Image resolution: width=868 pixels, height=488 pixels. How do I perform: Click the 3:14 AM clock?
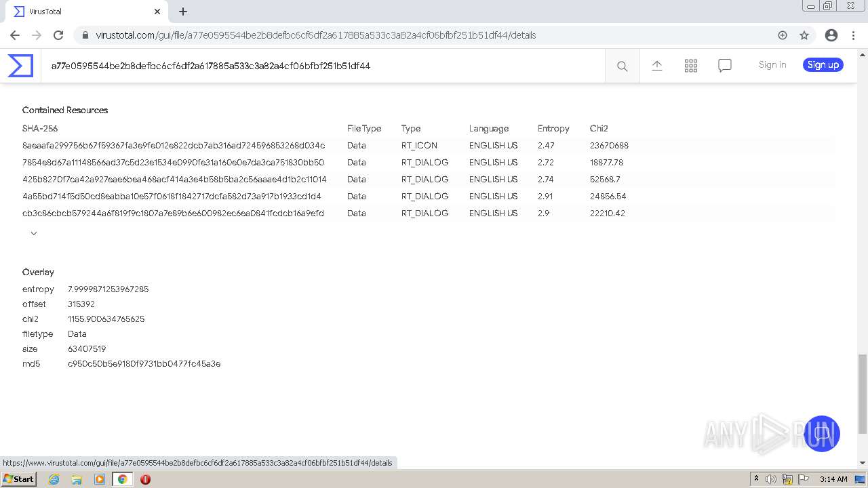[x=833, y=479]
